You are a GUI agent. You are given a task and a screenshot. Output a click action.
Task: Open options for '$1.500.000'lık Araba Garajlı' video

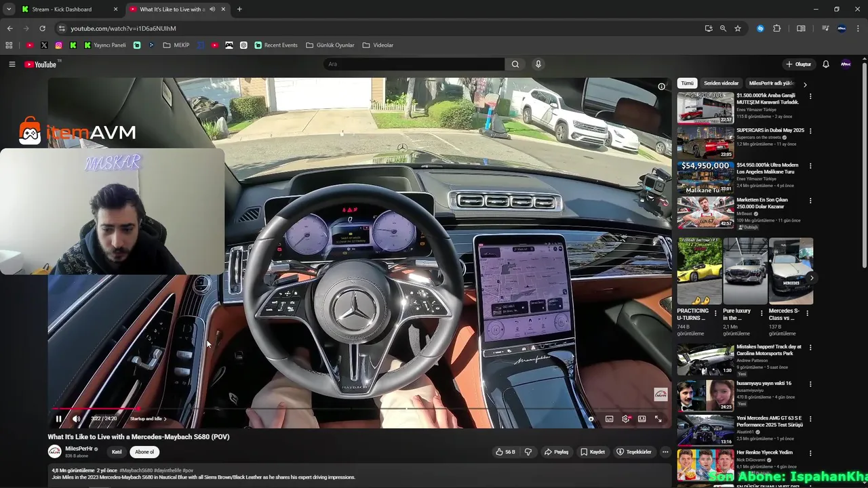[810, 96]
